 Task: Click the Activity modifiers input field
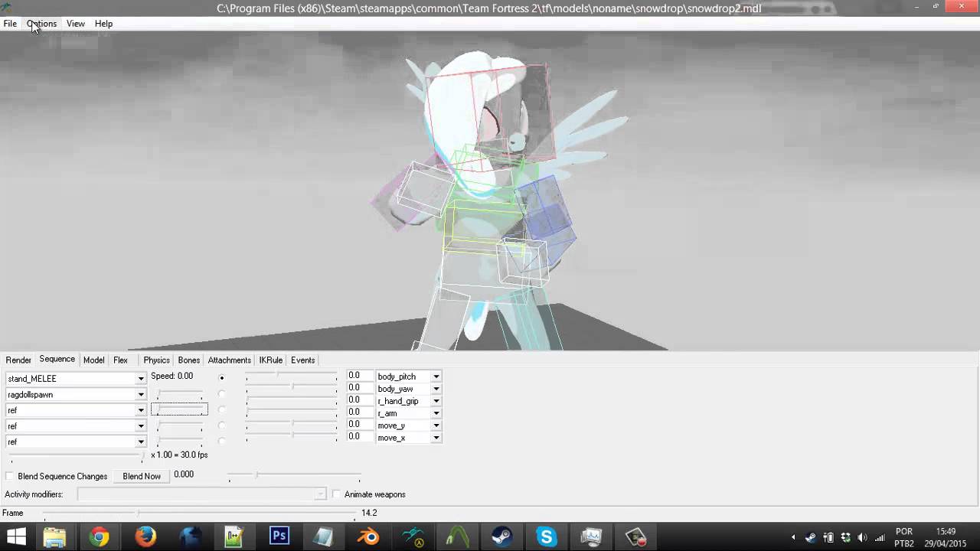[x=201, y=494]
